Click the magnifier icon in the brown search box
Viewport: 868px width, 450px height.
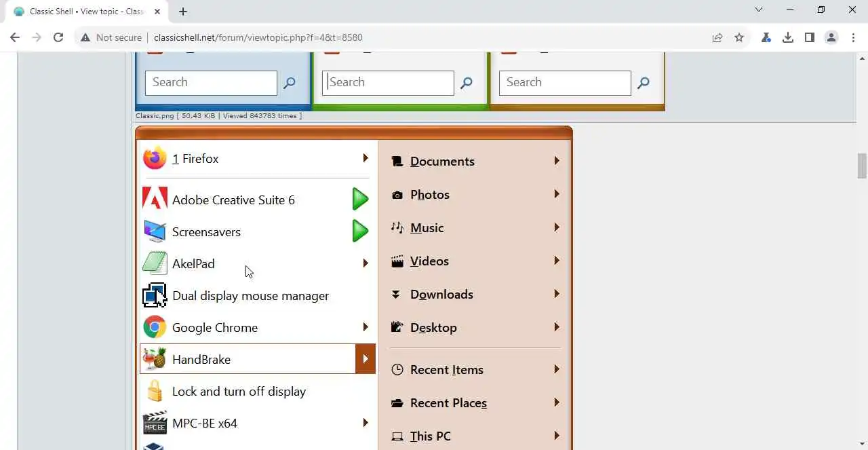[644, 83]
